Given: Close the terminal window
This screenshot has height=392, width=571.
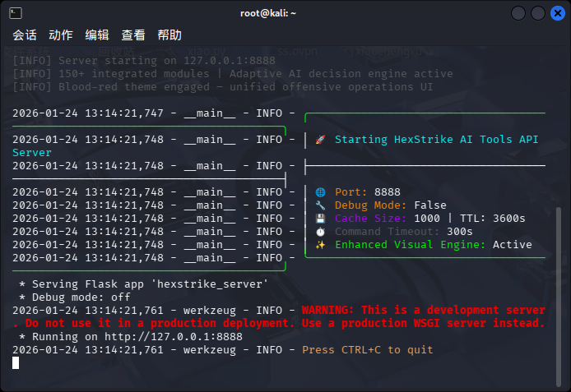Looking at the screenshot, I should pos(558,13).
